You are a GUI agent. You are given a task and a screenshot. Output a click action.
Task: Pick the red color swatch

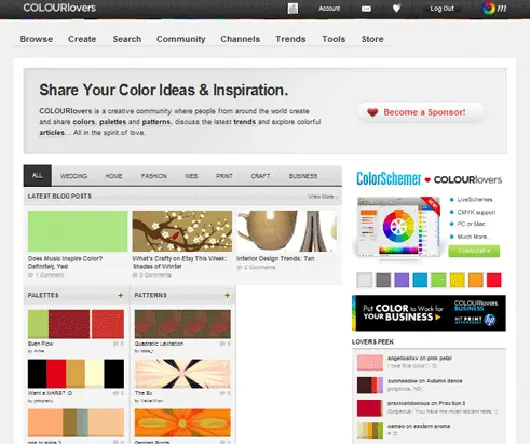pos(494,280)
